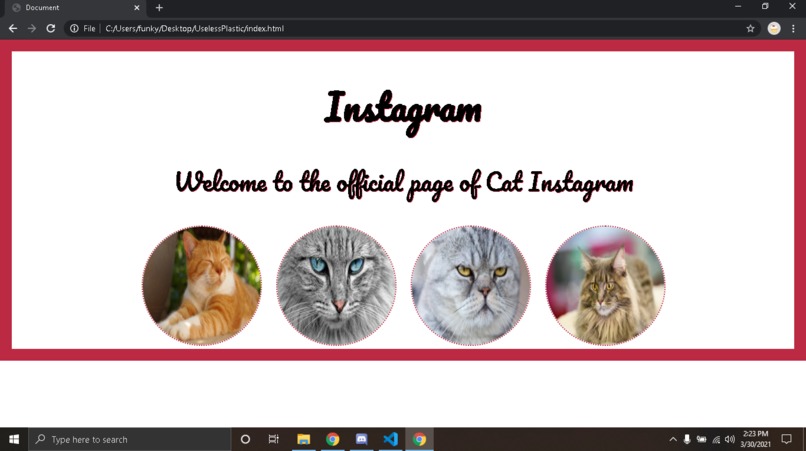This screenshot has height=451, width=806.
Task: Select the orange sleeping cat photo
Action: click(202, 285)
